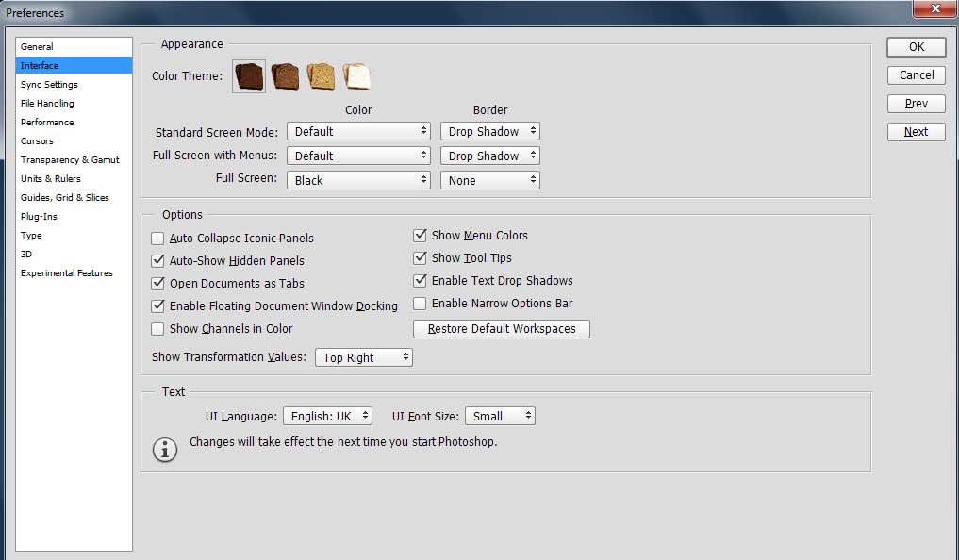Enable Show Channels in Color
Image resolution: width=959 pixels, height=560 pixels.
(157, 329)
